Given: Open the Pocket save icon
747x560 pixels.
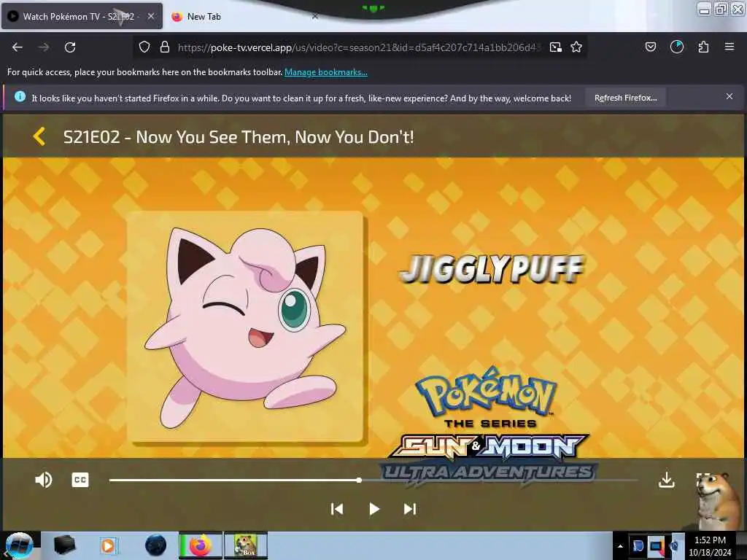Looking at the screenshot, I should tap(650, 47).
